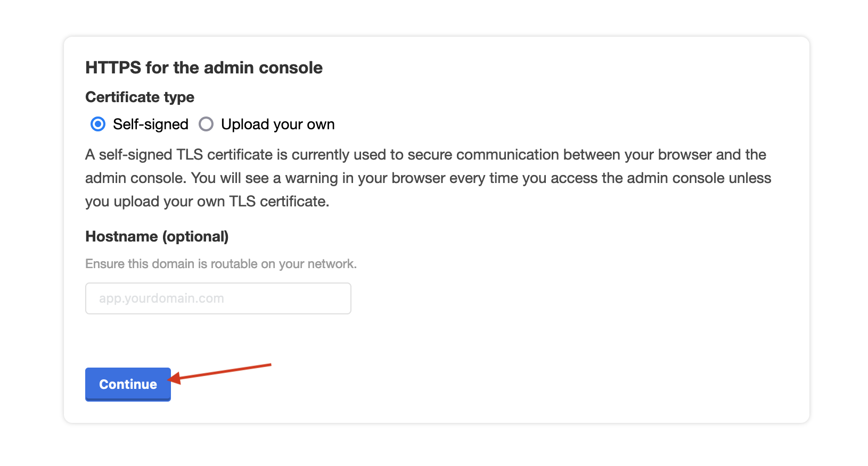Select the Self-signed radio button
The image size is (868, 466).
pyautogui.click(x=98, y=124)
